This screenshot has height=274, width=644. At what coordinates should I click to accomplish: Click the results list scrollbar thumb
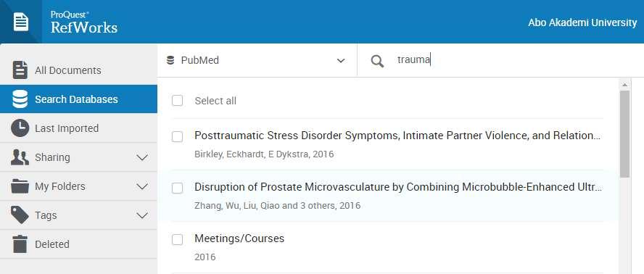[x=624, y=134]
